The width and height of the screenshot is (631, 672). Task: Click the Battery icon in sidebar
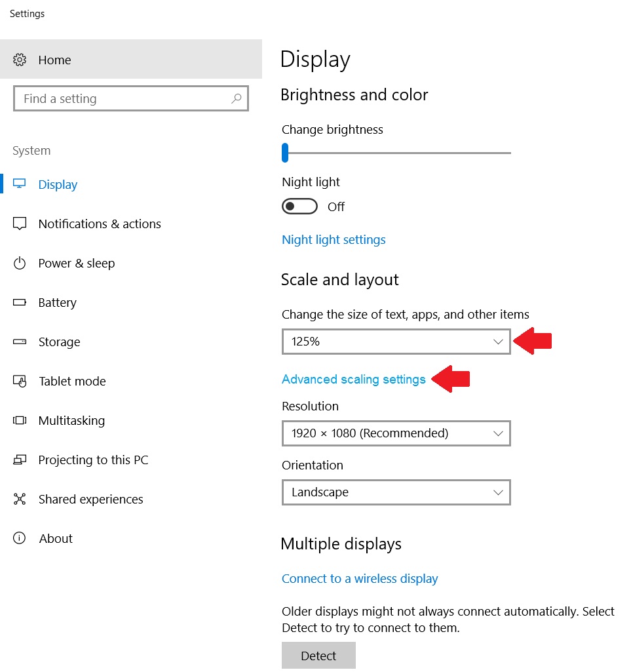[20, 302]
